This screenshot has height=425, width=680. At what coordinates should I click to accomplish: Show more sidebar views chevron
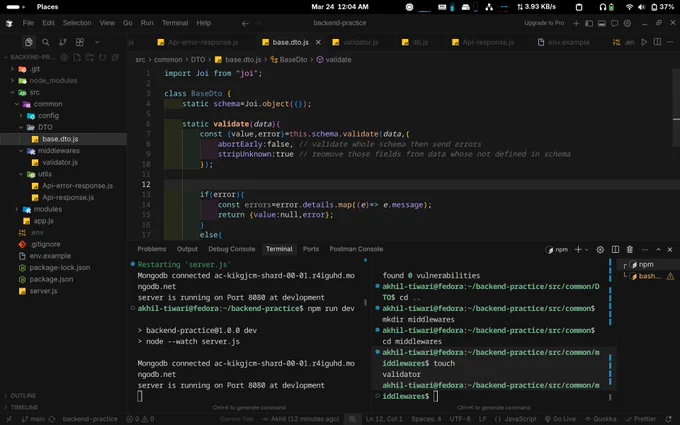click(x=97, y=42)
